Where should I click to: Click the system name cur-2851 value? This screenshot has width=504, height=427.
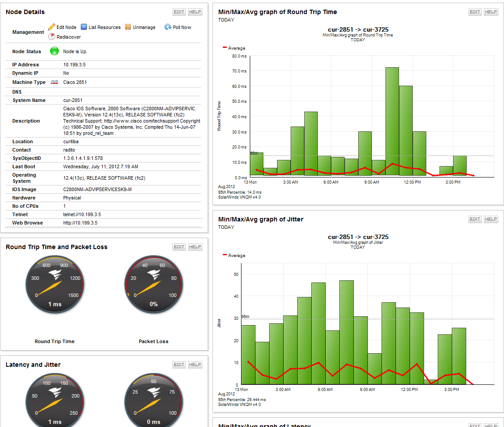[x=72, y=100]
